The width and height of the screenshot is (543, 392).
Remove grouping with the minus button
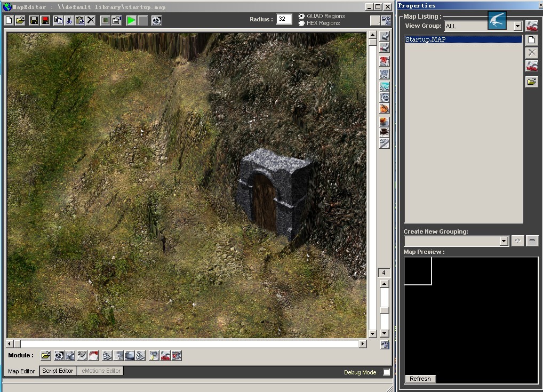(532, 241)
